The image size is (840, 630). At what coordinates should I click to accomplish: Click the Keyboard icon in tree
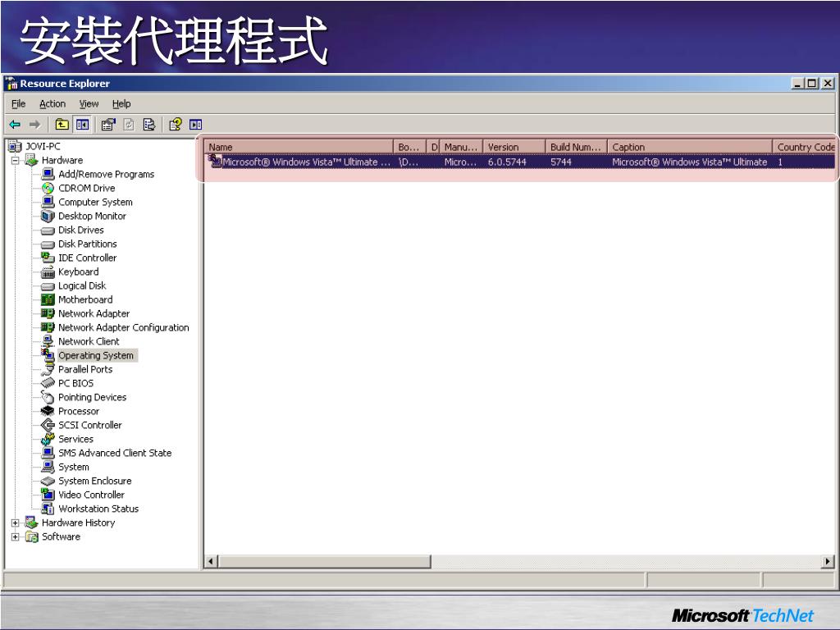(x=48, y=272)
